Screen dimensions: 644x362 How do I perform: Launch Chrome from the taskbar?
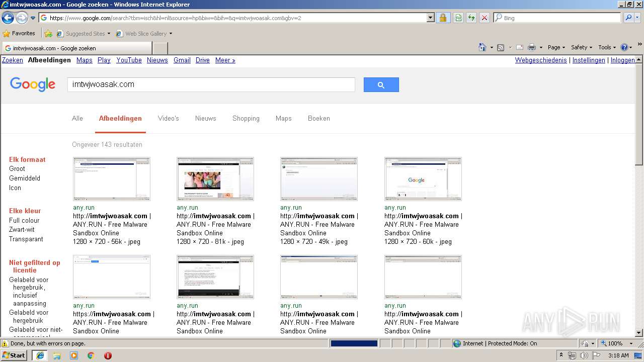click(91, 355)
